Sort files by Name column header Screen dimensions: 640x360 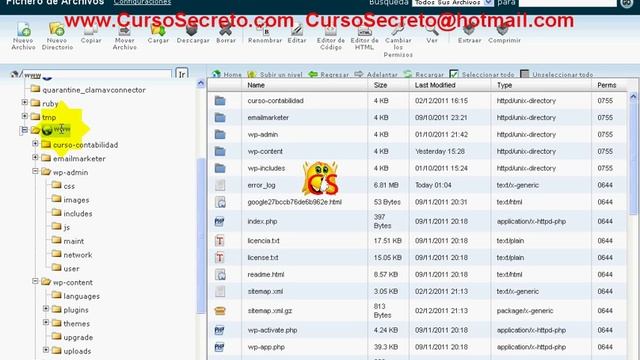click(256, 85)
